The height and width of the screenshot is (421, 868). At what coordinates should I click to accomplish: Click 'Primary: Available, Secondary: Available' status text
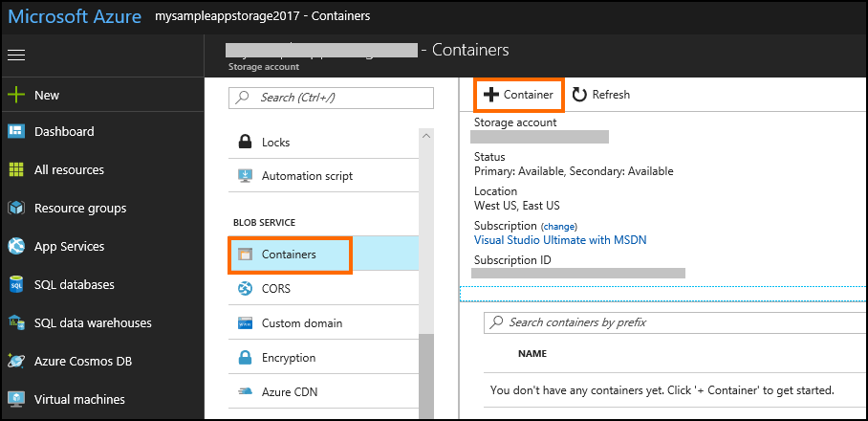pyautogui.click(x=575, y=171)
